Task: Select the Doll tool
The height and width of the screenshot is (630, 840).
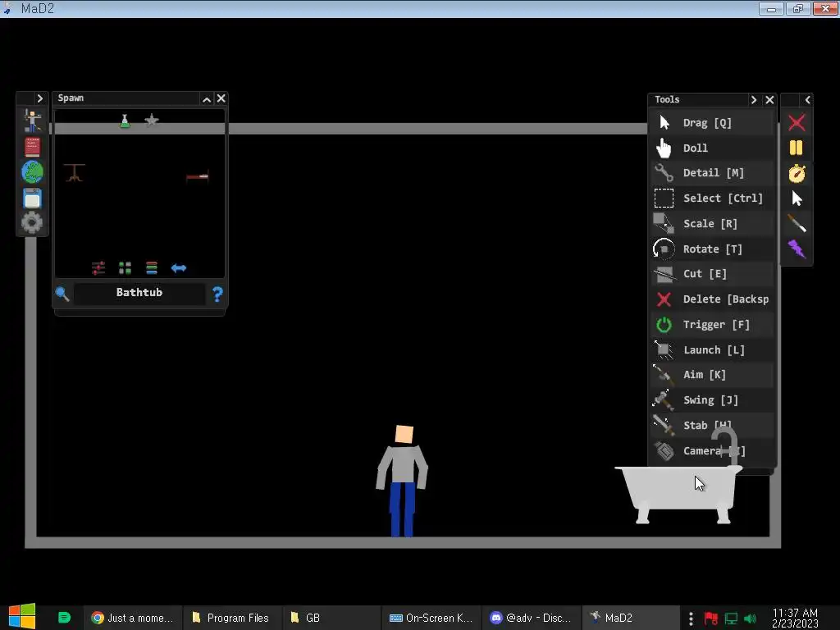Action: point(712,148)
